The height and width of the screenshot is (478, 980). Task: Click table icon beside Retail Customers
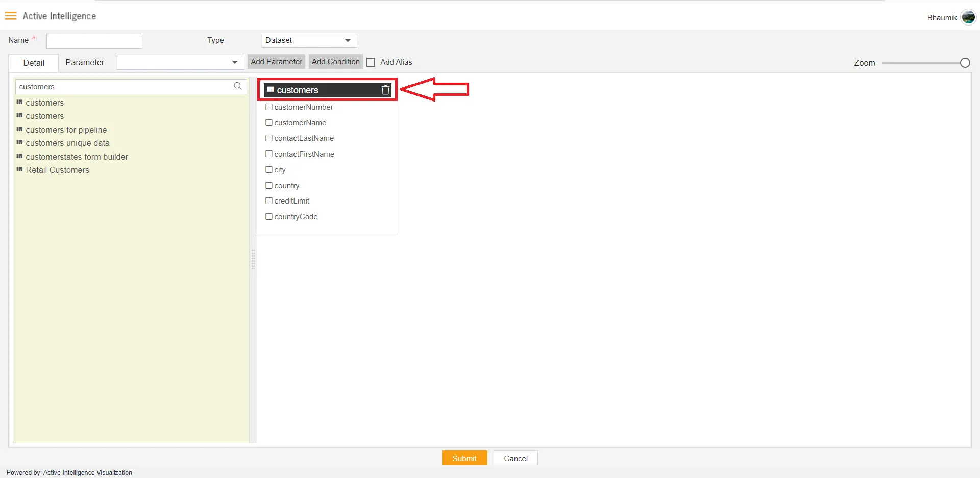pyautogui.click(x=19, y=170)
